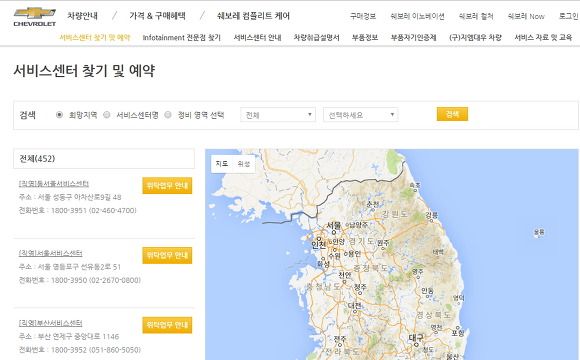Open the 전체 region dropdown

278,115
